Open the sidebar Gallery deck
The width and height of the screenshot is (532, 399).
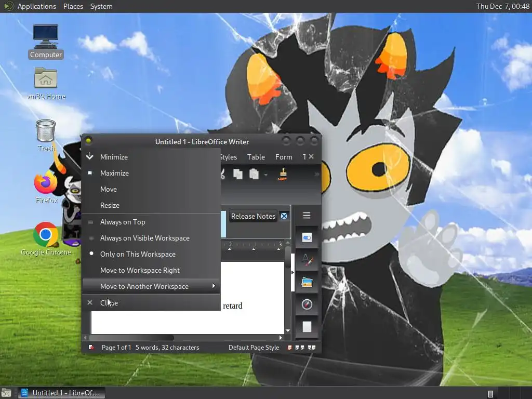[x=307, y=282]
